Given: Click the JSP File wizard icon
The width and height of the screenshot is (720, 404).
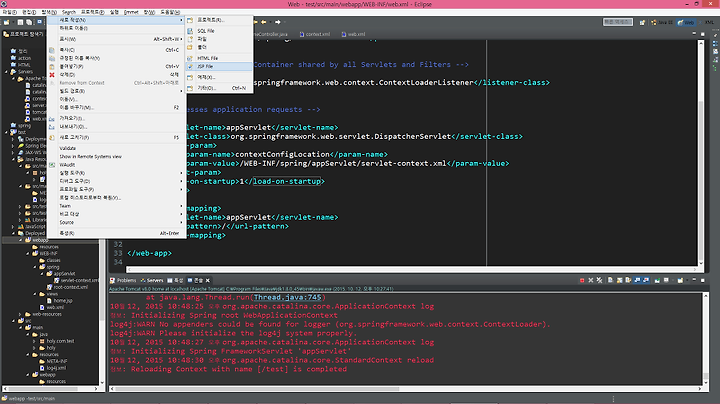Looking at the screenshot, I should click(x=190, y=67).
